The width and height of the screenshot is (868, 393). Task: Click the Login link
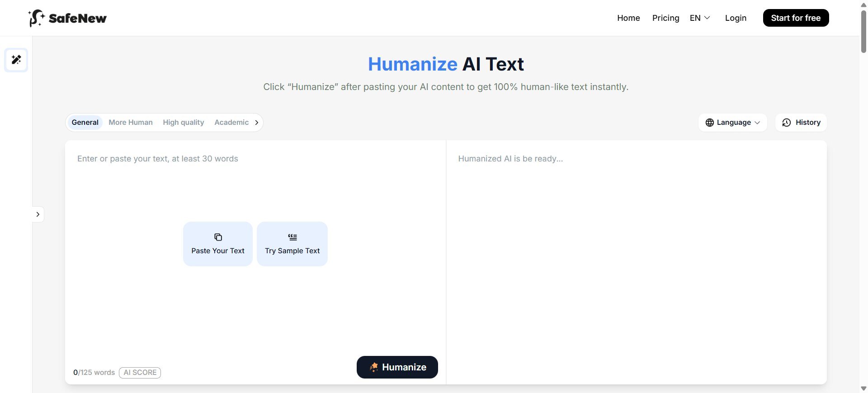(x=736, y=18)
